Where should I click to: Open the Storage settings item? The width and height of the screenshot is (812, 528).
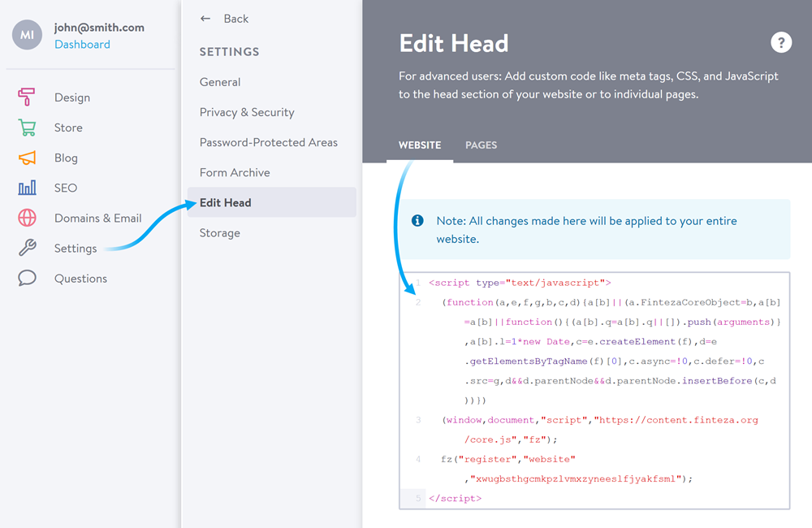tap(220, 233)
